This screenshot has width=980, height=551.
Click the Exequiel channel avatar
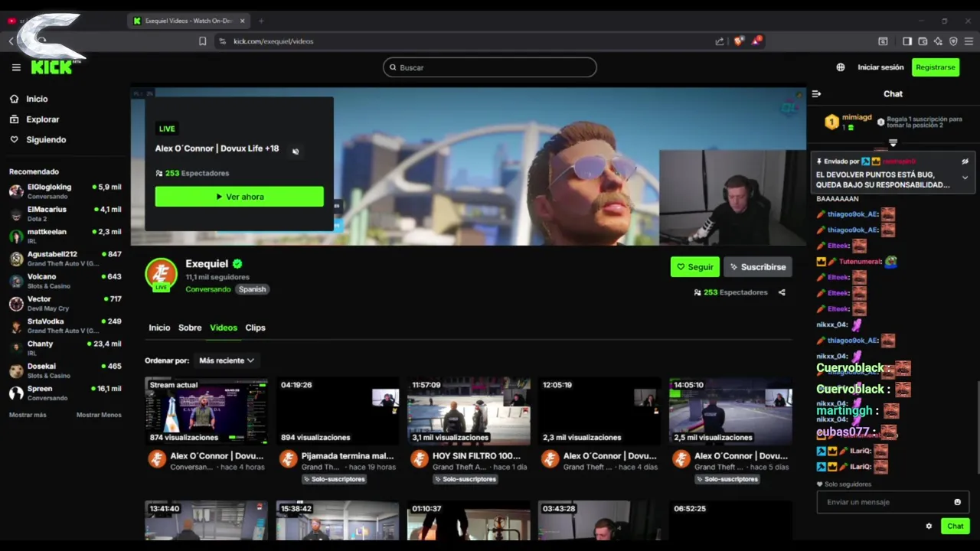click(x=161, y=275)
